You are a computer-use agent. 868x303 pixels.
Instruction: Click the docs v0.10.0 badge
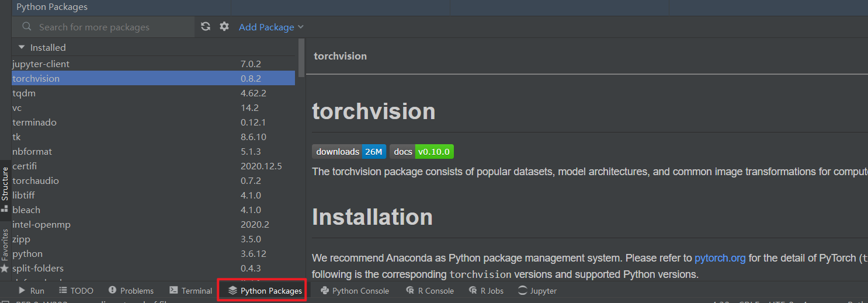tap(422, 152)
